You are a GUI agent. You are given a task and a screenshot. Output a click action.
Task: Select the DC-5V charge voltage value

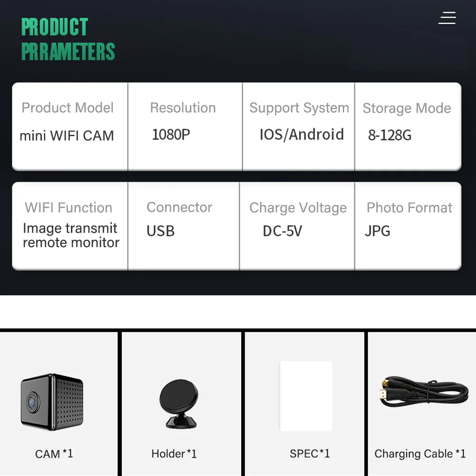point(282,231)
